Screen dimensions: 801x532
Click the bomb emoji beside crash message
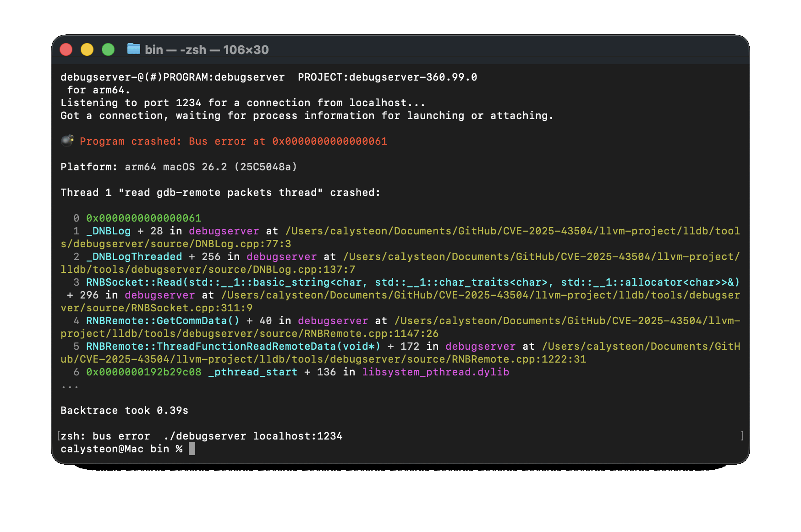67,141
